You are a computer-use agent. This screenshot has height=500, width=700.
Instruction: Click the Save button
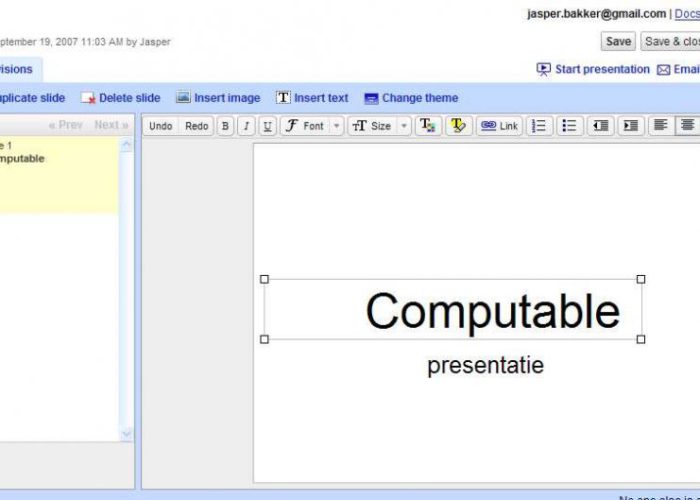pos(618,42)
